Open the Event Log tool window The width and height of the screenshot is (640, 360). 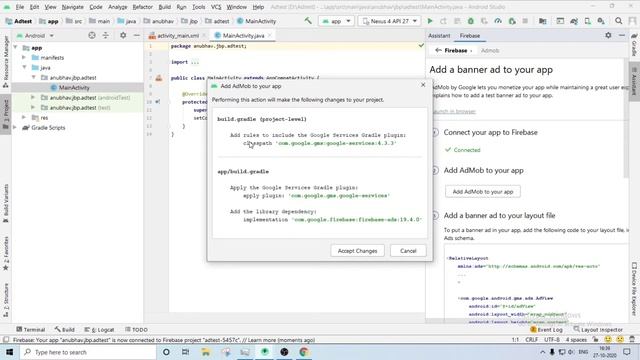coord(546,329)
